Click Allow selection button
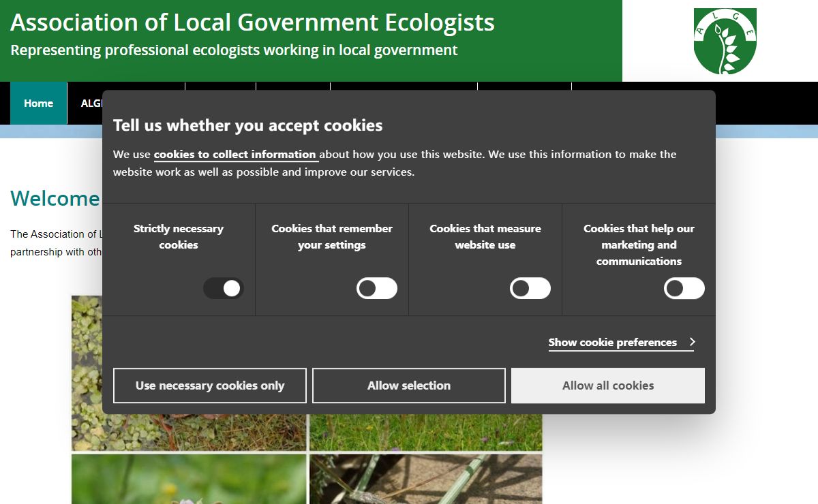This screenshot has height=504, width=818. [409, 385]
